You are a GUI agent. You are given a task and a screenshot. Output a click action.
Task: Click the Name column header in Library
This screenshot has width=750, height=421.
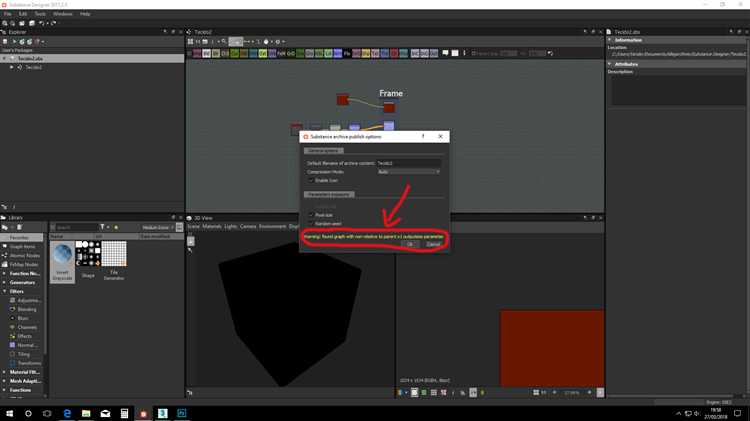pos(72,236)
